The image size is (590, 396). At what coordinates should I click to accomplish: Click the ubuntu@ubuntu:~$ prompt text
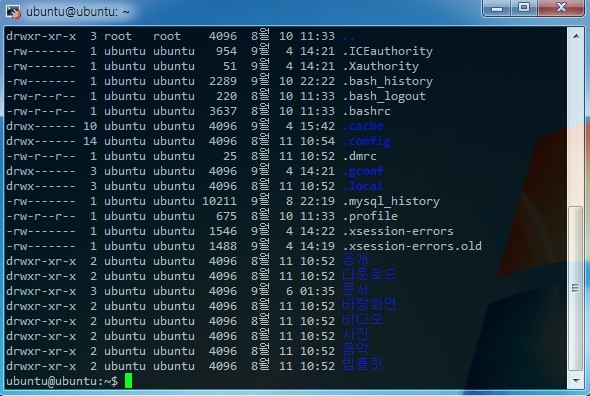point(62,381)
